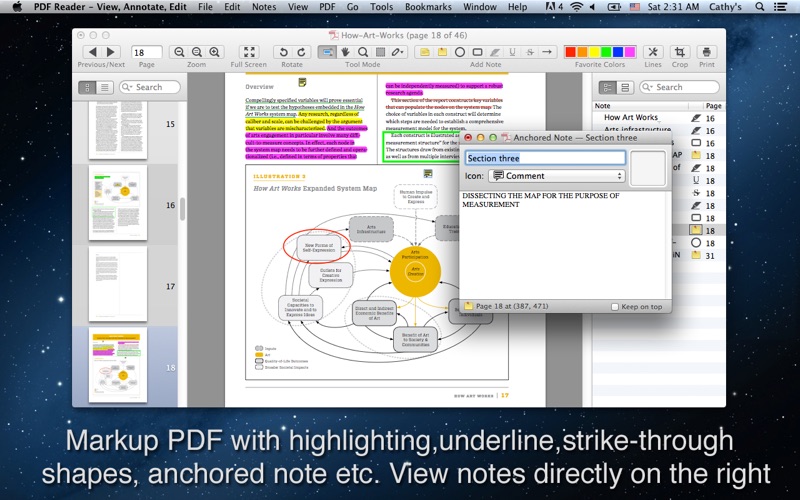This screenshot has width=800, height=500.
Task: Enable Keep on top checkbox
Action: 615,307
